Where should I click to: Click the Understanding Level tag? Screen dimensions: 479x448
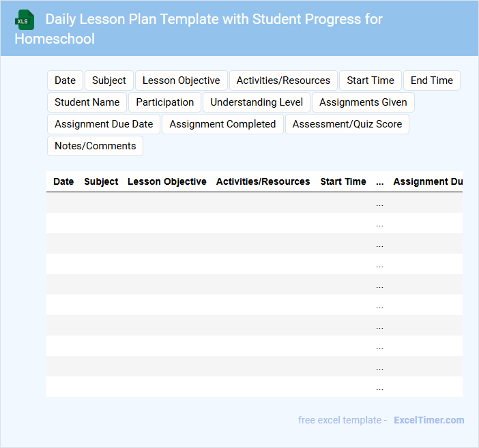(257, 102)
